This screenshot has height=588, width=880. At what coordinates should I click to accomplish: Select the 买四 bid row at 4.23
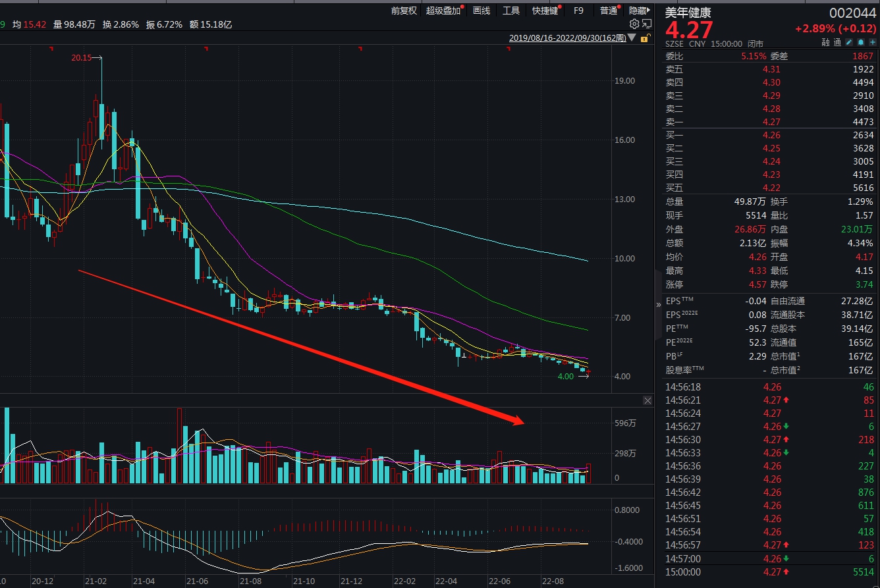(769, 174)
